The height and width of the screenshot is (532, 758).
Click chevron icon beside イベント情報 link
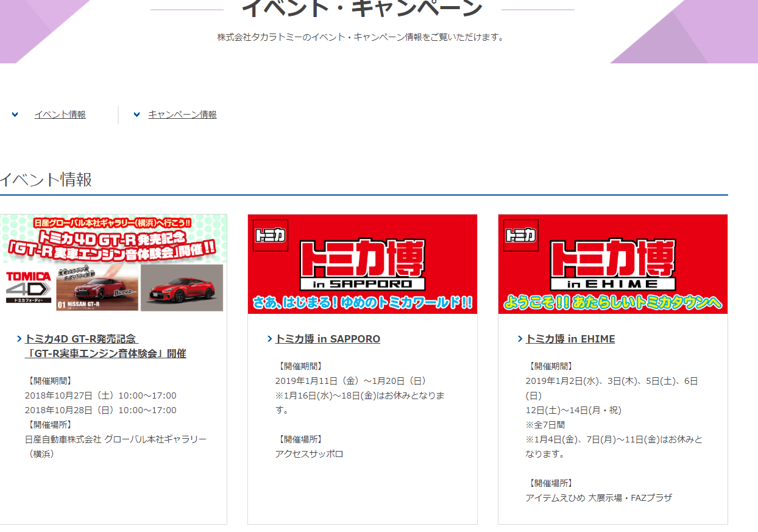coord(15,115)
